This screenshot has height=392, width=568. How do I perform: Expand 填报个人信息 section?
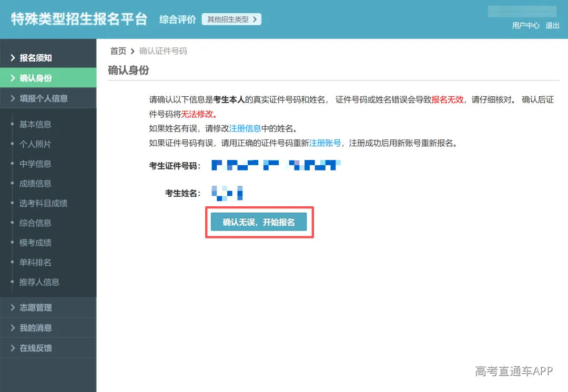pyautogui.click(x=48, y=98)
